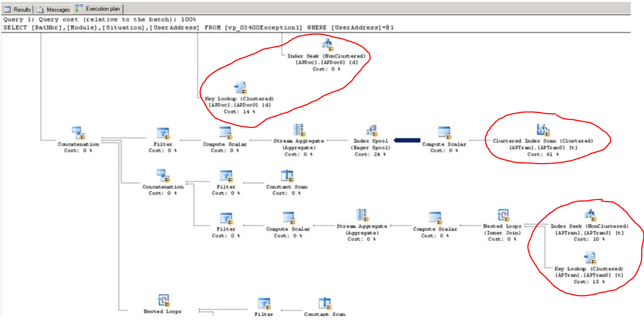This screenshot has width=644, height=325.
Task: Click Compute Scalar icon left of lower Stream Aggregate
Action: coord(288,218)
